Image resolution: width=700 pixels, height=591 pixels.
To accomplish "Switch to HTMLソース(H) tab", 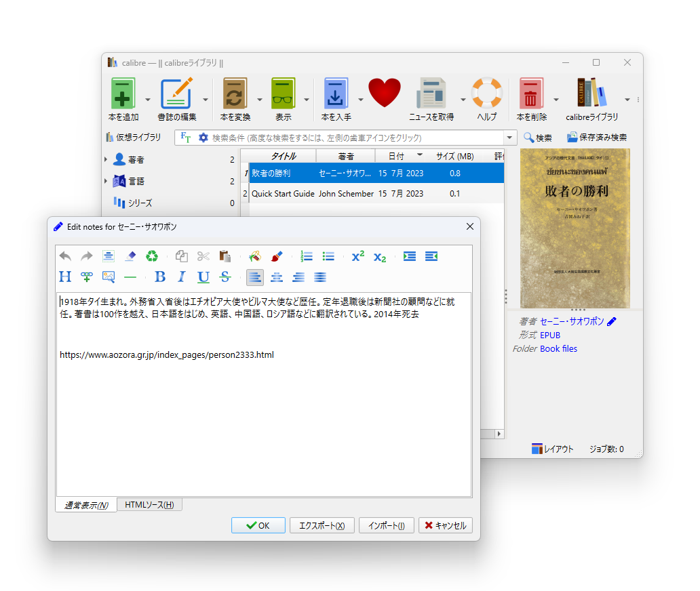I will tap(149, 504).
